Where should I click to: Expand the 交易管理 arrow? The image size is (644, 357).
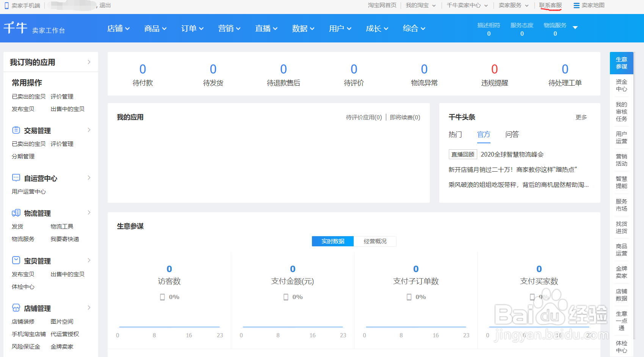pyautogui.click(x=89, y=130)
